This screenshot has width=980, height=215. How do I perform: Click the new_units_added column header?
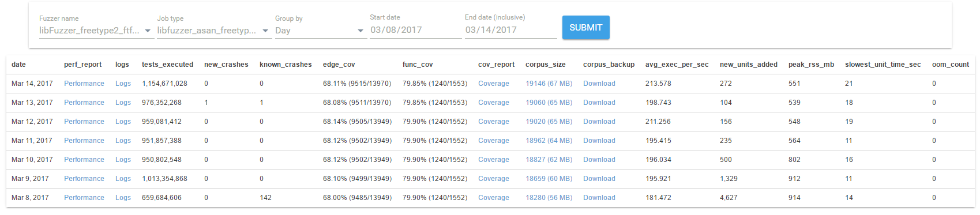point(749,65)
